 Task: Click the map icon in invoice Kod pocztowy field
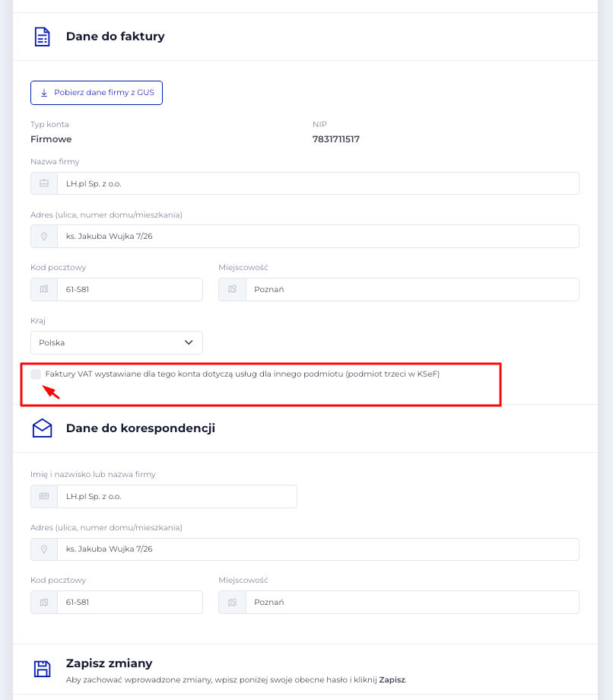point(44,289)
